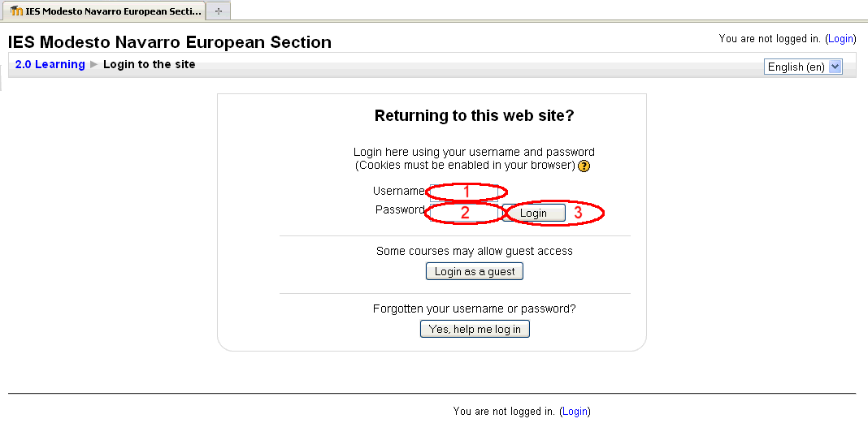This screenshot has width=868, height=423.
Task: Click the Password label text
Action: click(400, 209)
